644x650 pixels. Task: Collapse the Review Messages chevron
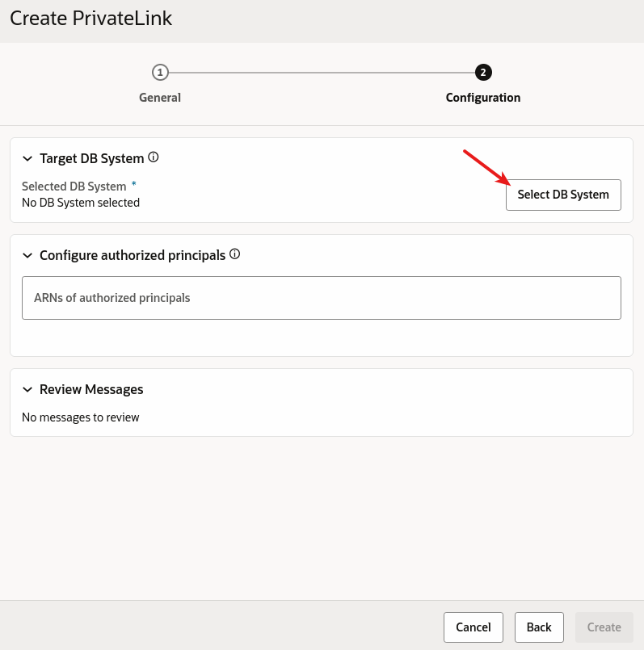[x=27, y=390]
